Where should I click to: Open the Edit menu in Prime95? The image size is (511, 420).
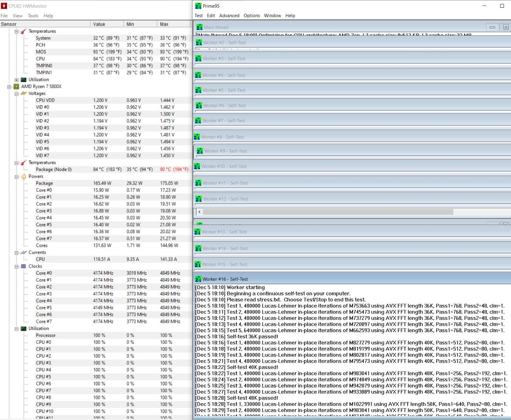(x=211, y=16)
